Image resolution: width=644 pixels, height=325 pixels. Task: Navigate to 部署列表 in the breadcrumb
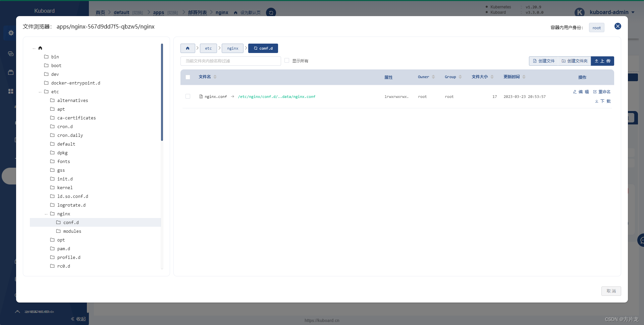pos(198,12)
